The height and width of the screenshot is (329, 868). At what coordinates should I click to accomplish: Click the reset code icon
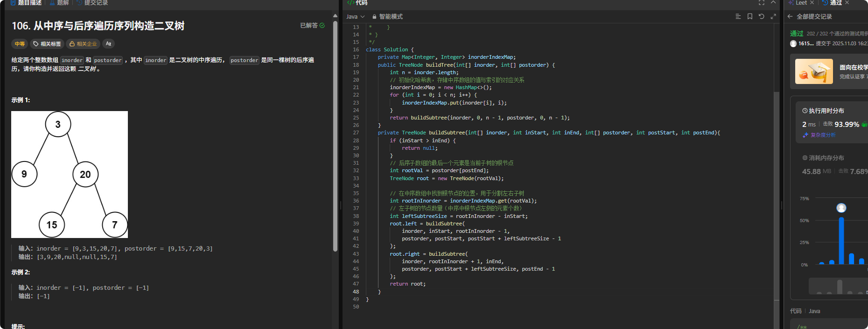click(x=762, y=16)
